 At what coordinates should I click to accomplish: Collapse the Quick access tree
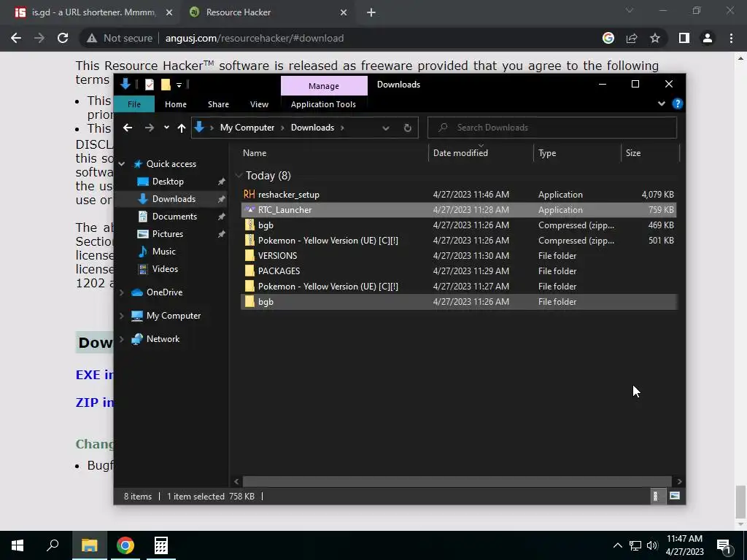pos(122,164)
